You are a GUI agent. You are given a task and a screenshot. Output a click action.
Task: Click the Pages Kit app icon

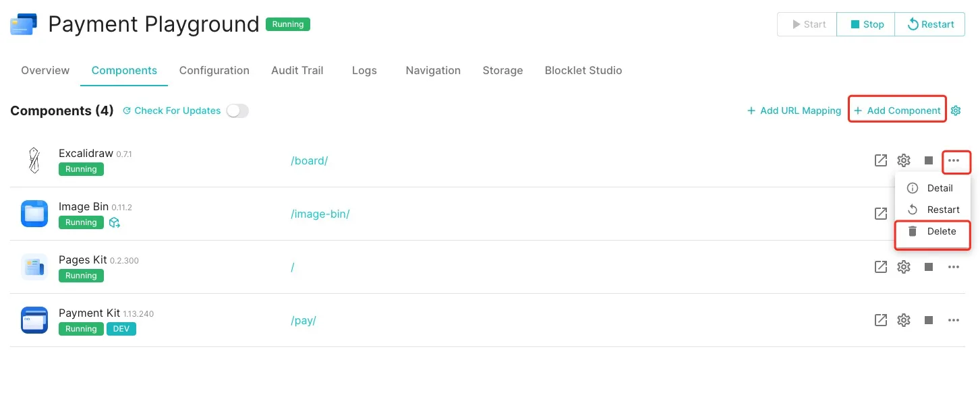pos(34,267)
